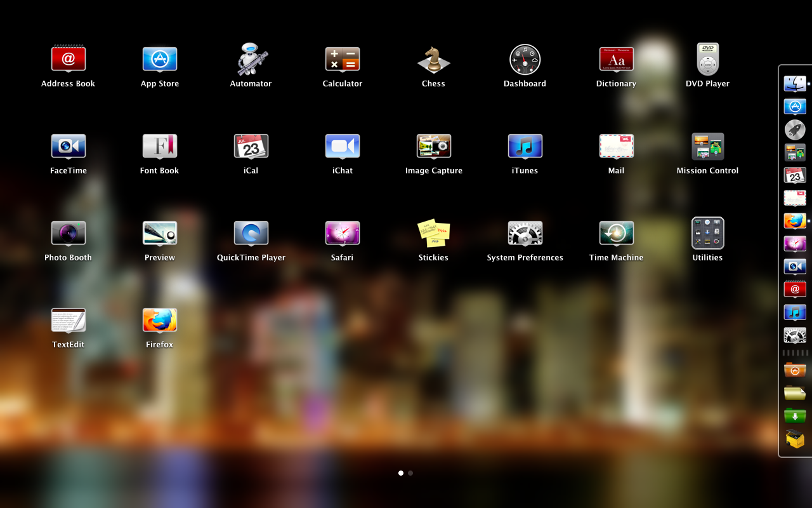Toggle Launchpad via the Dock rocket icon
This screenshot has height=508, width=812.
pos(795,130)
